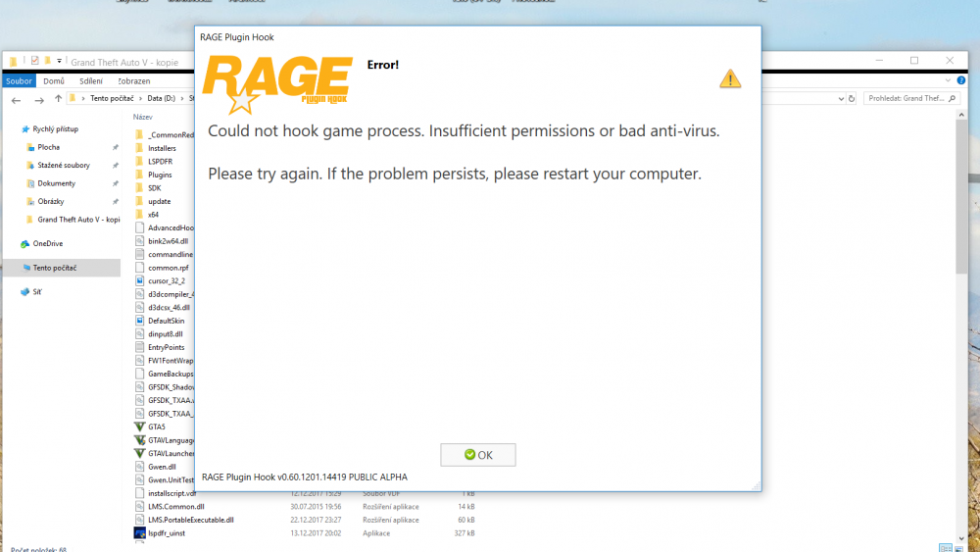The width and height of the screenshot is (980, 552).
Task: Click the Properties checkmark quick-access icon
Action: tap(35, 61)
